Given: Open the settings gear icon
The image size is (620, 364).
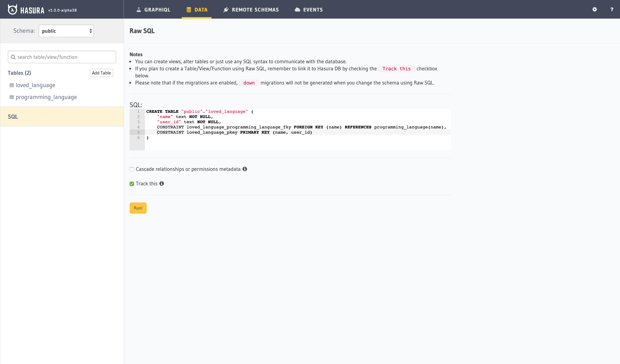Looking at the screenshot, I should pos(594,10).
